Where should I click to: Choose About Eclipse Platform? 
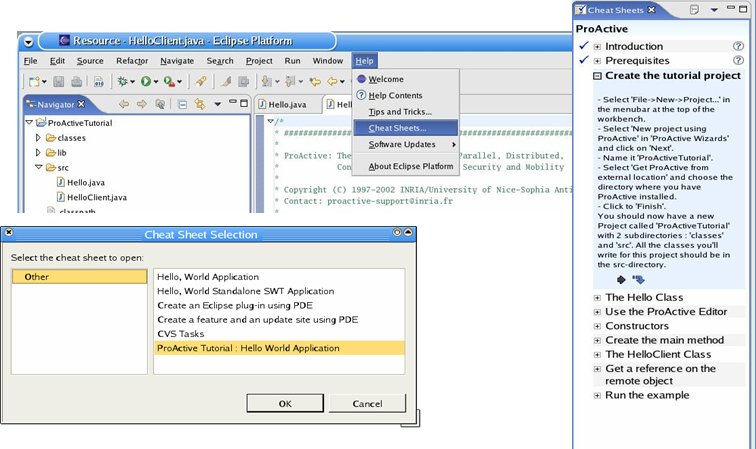(x=405, y=166)
